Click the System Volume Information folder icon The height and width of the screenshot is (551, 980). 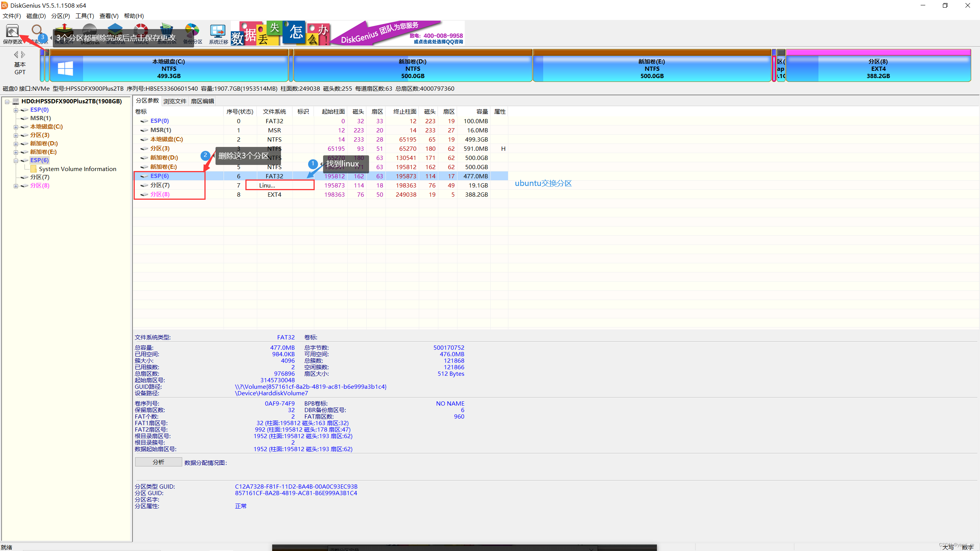[34, 169]
